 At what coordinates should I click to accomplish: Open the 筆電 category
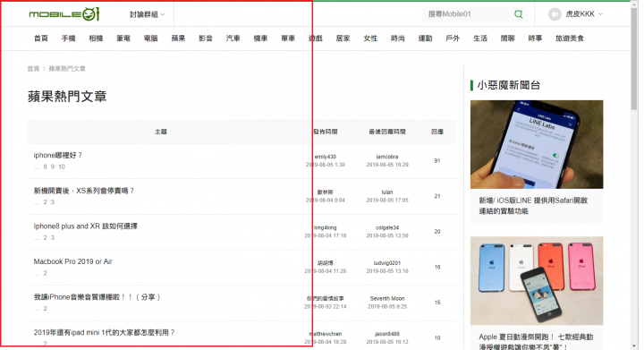[123, 38]
